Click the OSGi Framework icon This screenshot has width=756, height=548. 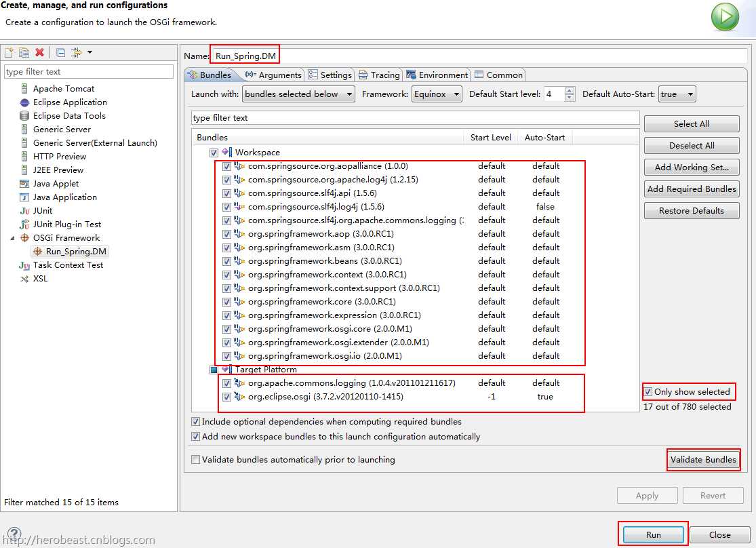coord(24,238)
